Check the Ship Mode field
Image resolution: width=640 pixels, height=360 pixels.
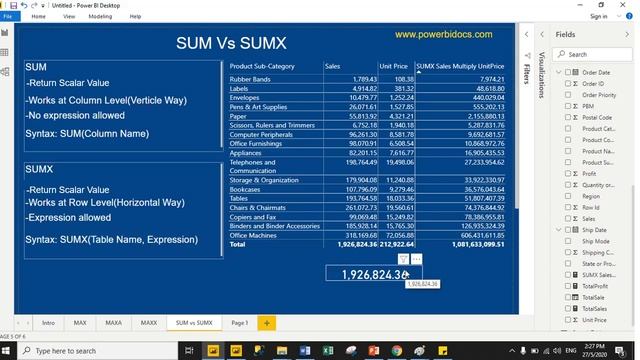click(568, 241)
